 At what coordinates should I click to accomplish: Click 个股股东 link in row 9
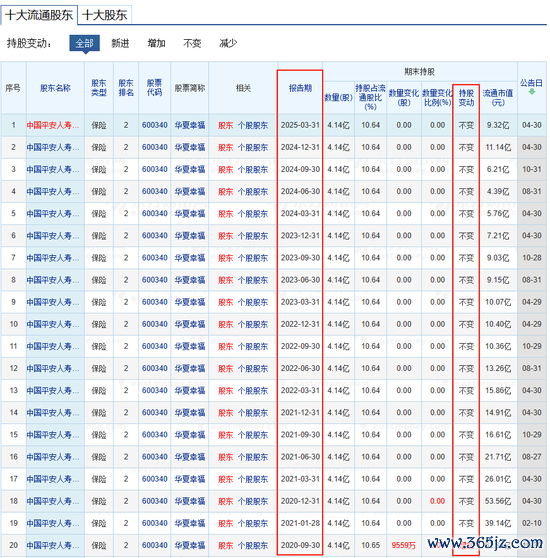tap(253, 302)
